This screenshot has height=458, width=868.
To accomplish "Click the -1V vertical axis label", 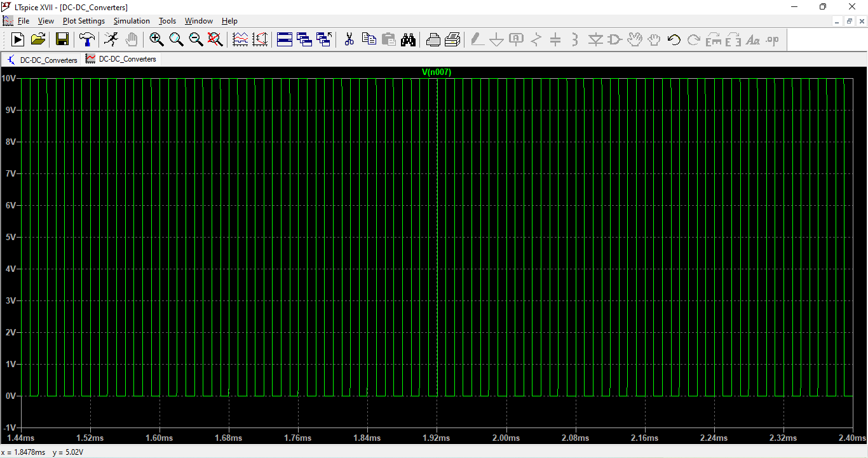I will tap(10, 428).
